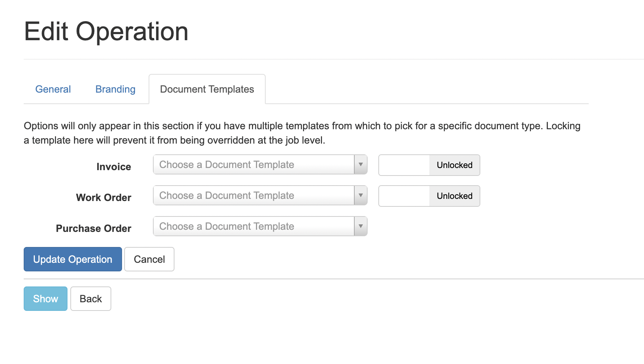Switch to the General tab

tap(53, 89)
